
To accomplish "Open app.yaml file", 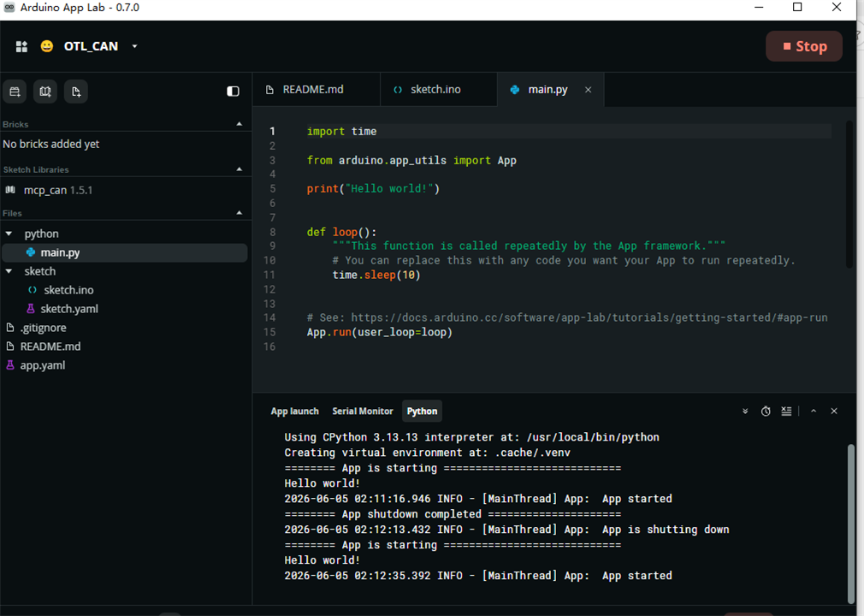I will click(43, 365).
